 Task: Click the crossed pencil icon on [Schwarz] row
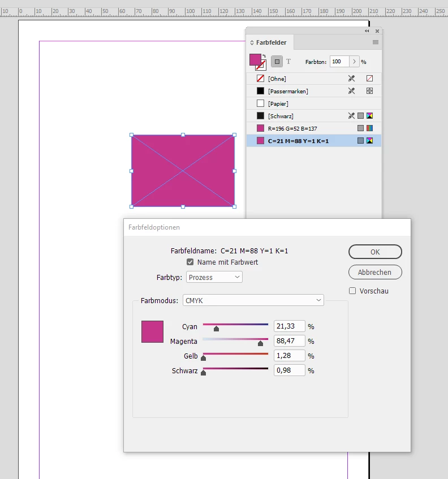[x=351, y=116]
